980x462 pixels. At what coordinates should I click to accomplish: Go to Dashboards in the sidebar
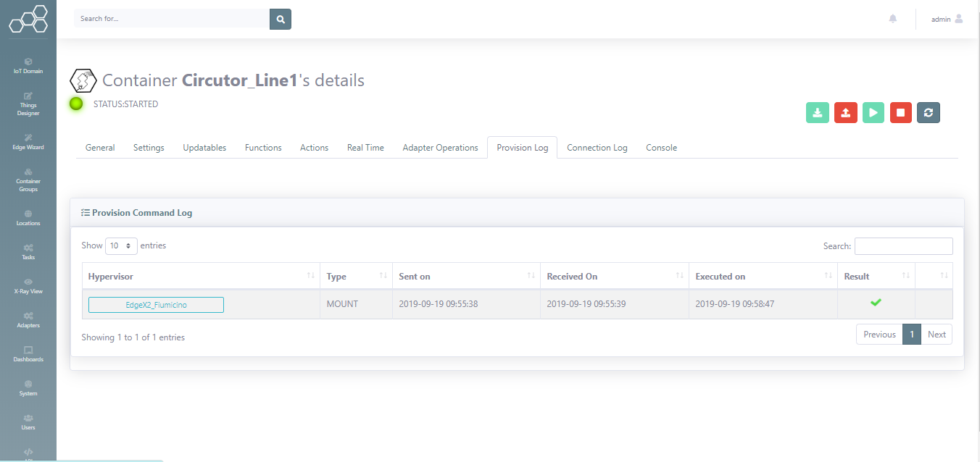[x=28, y=354]
